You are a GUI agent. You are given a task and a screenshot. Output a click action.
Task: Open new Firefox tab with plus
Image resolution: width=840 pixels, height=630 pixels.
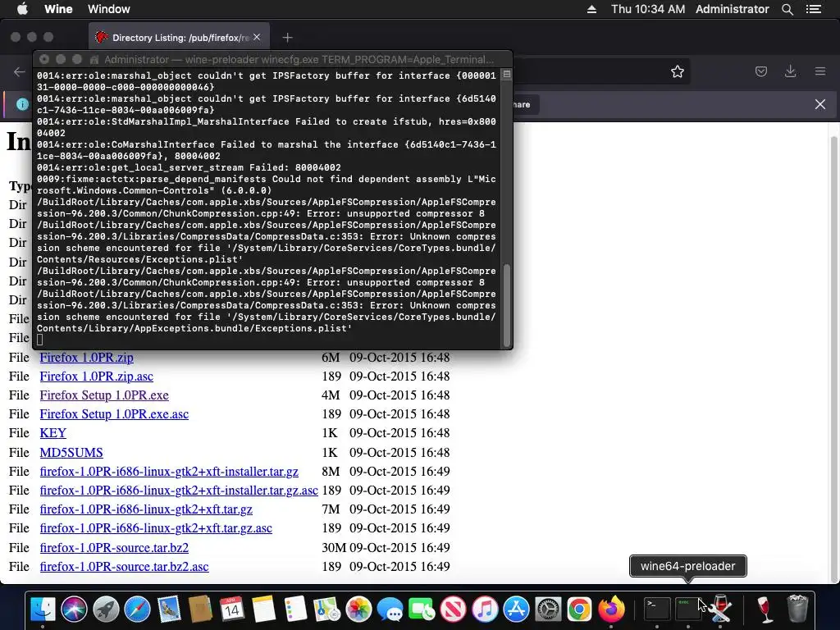click(x=288, y=38)
